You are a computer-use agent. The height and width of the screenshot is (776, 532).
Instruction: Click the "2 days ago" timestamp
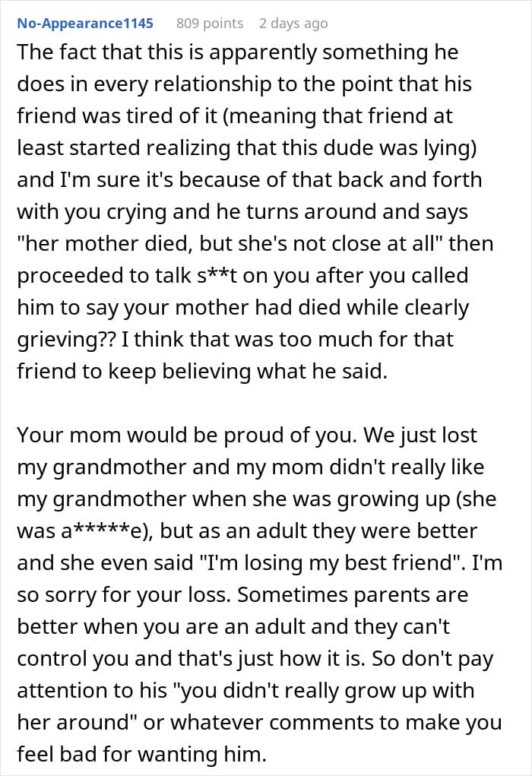pos(293,23)
